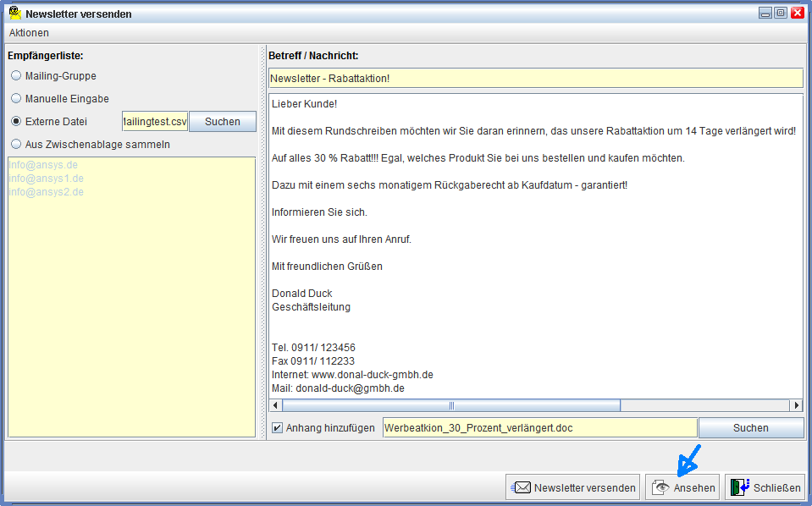Select the Mailing-Gruppe radio option
The height and width of the screenshot is (506, 812).
pos(16,75)
